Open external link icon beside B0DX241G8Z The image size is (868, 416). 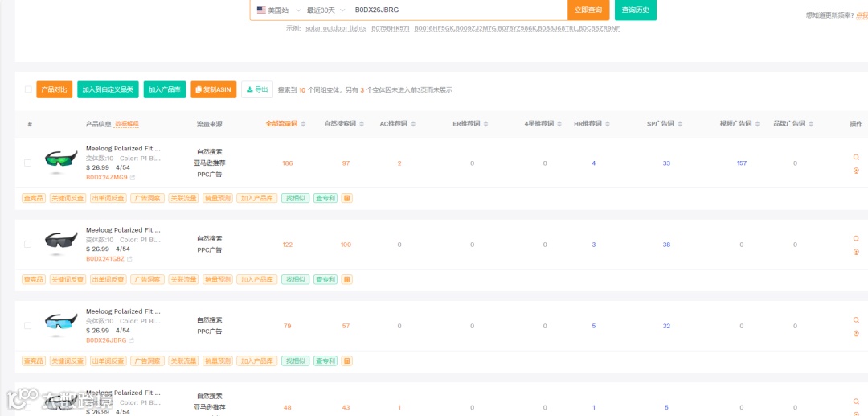129,259
